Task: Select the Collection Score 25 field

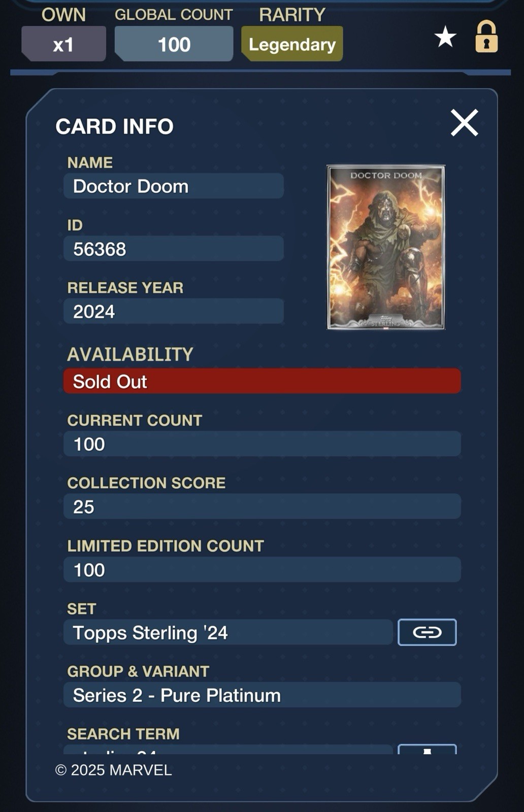Action: click(x=262, y=506)
